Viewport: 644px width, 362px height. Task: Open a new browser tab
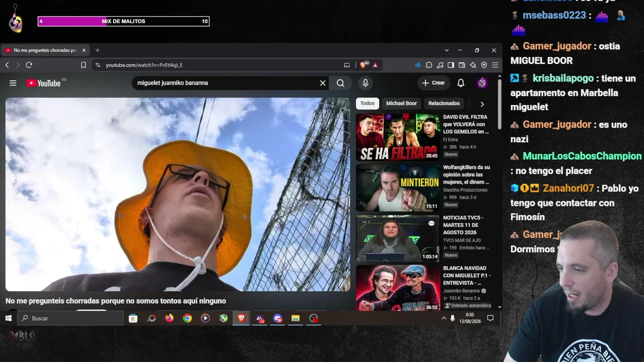pos(98,50)
